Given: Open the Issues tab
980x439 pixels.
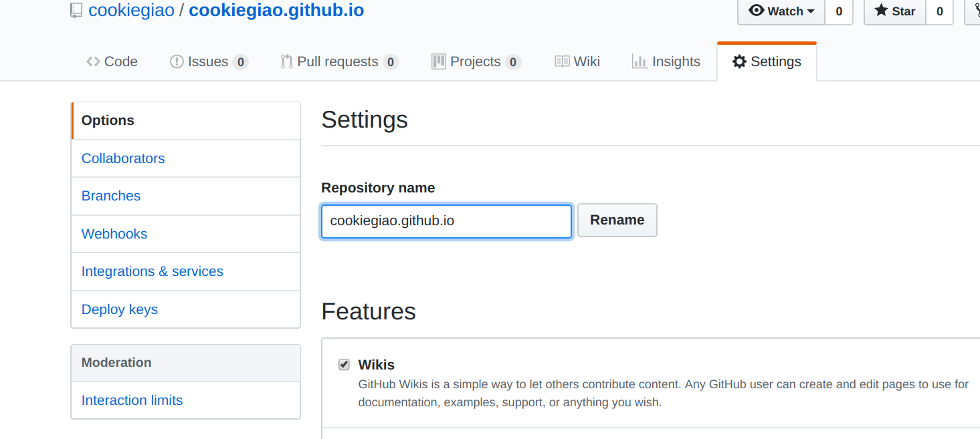Looking at the screenshot, I should 209,61.
